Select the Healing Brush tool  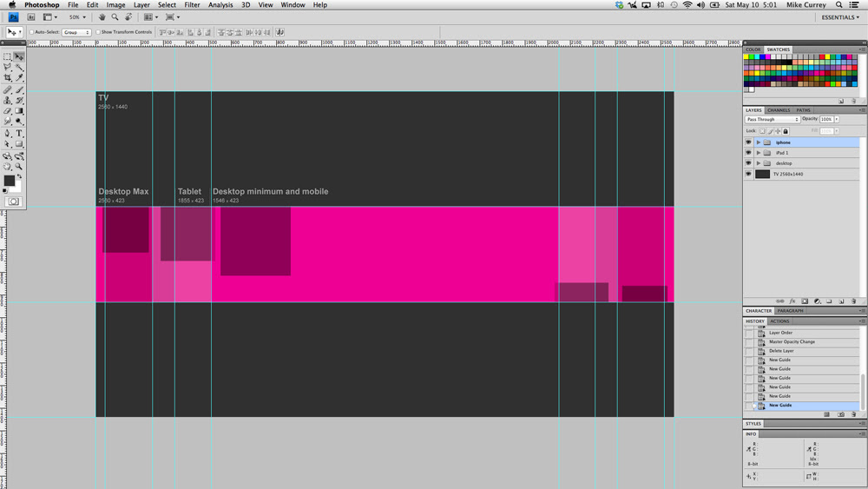7,89
